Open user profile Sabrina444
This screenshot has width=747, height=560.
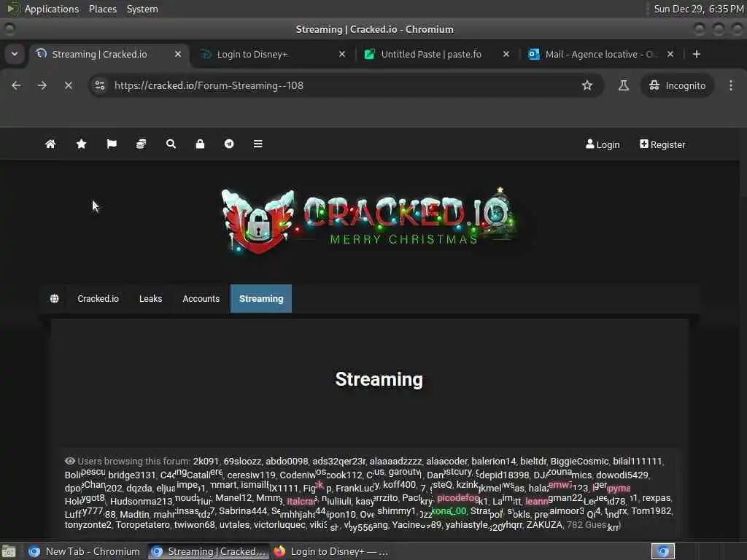[x=243, y=511]
